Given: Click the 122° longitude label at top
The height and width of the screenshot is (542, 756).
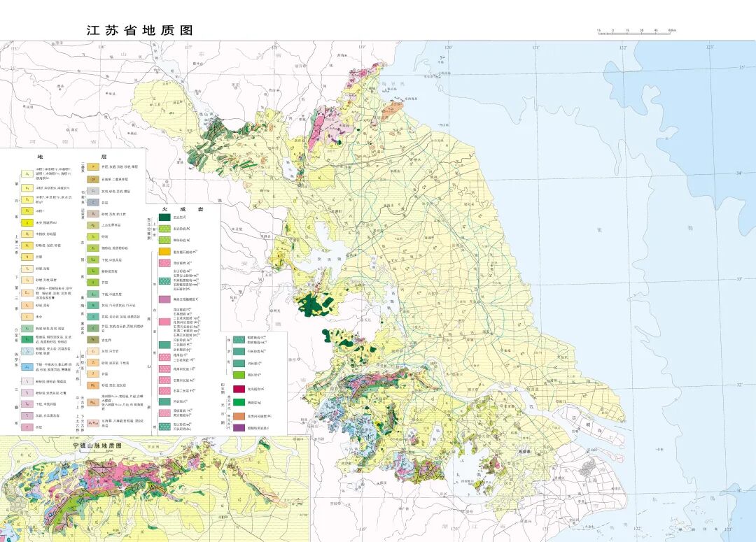Looking at the screenshot, I should pos(622,48).
